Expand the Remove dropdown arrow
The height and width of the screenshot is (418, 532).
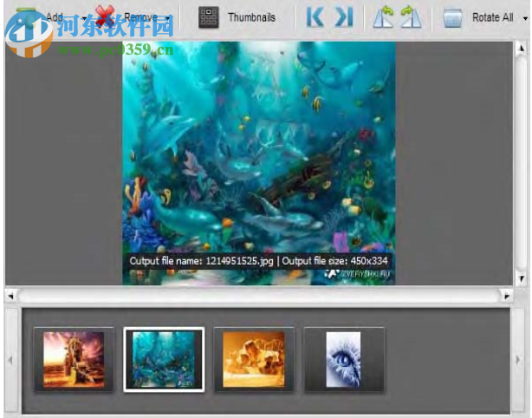[168, 18]
